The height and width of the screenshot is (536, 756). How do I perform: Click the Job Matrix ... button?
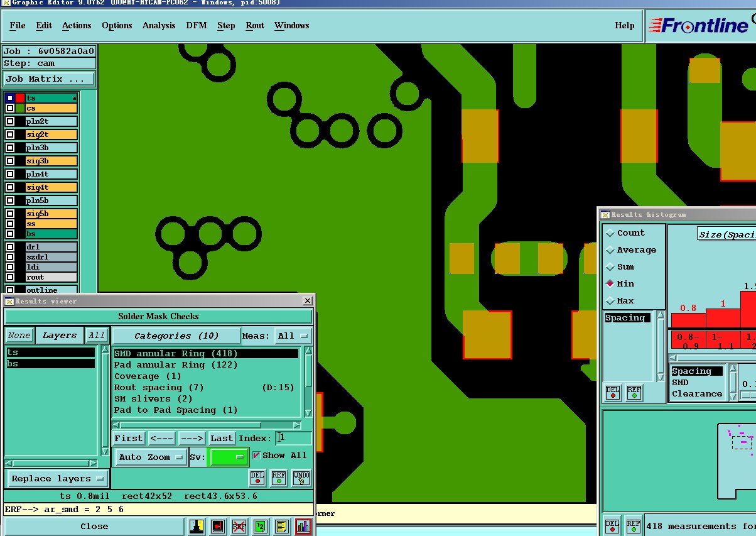(49, 79)
